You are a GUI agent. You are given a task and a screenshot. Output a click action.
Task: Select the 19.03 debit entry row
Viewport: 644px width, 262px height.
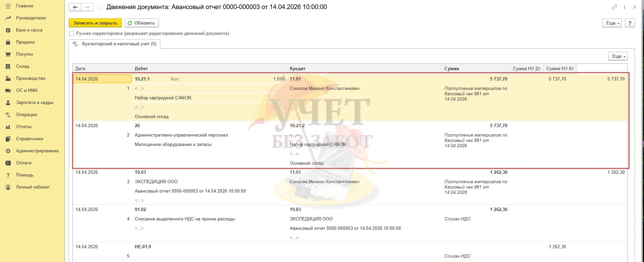click(x=140, y=172)
